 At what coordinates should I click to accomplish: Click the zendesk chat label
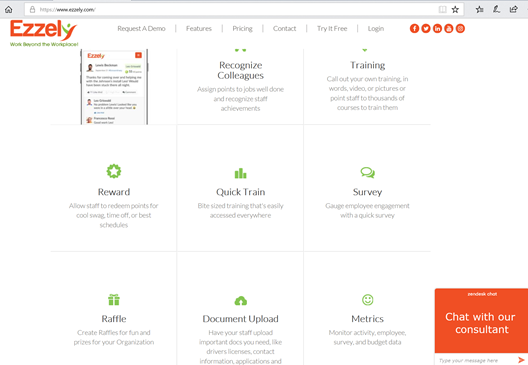[482, 294]
